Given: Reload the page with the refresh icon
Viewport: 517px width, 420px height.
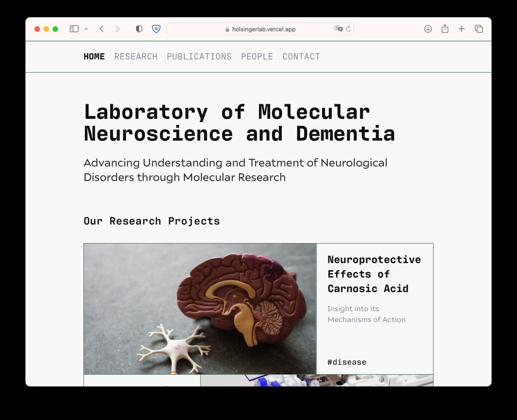Looking at the screenshot, I should point(348,29).
